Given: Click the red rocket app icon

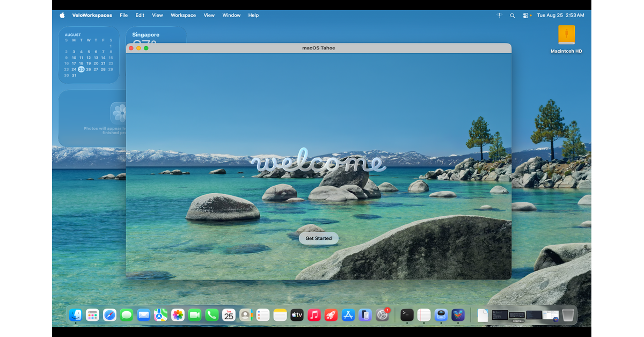Looking at the screenshot, I should click(331, 315).
